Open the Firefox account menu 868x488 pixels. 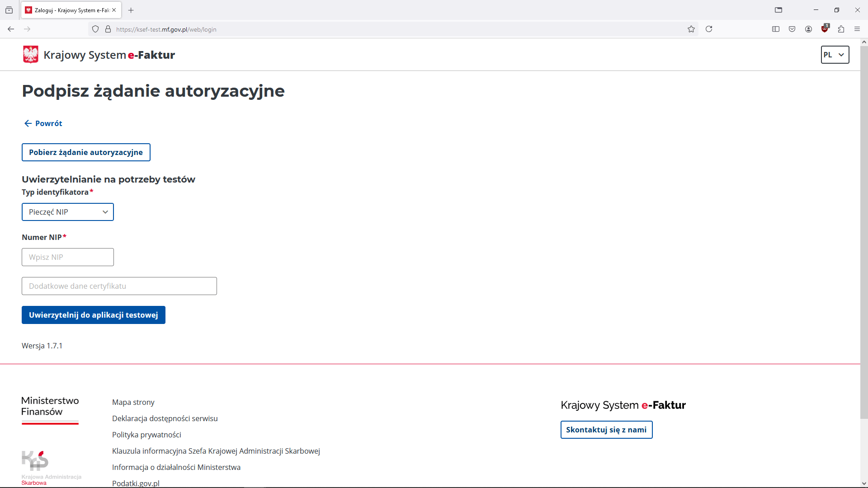coord(808,29)
